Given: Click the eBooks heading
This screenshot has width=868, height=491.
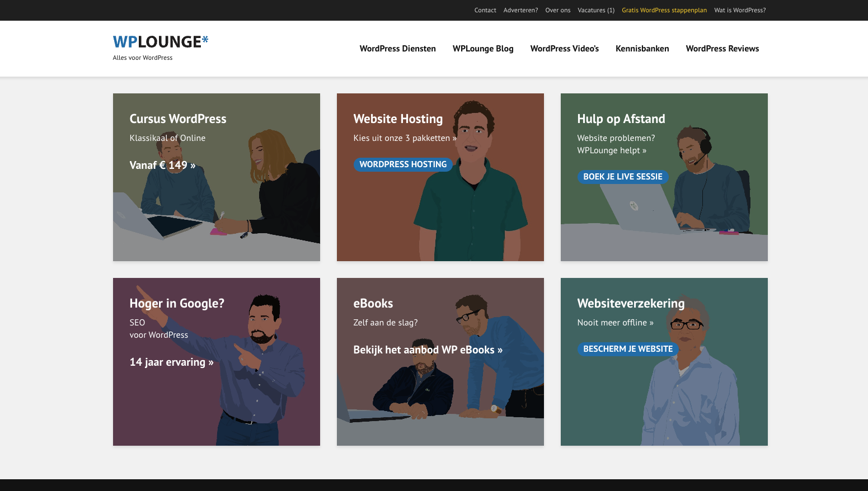Looking at the screenshot, I should point(373,303).
